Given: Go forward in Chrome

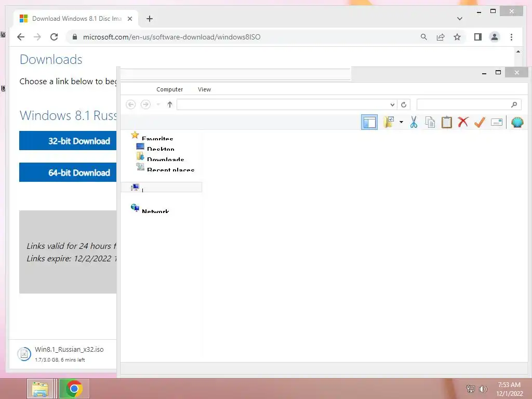Looking at the screenshot, I should (37, 37).
